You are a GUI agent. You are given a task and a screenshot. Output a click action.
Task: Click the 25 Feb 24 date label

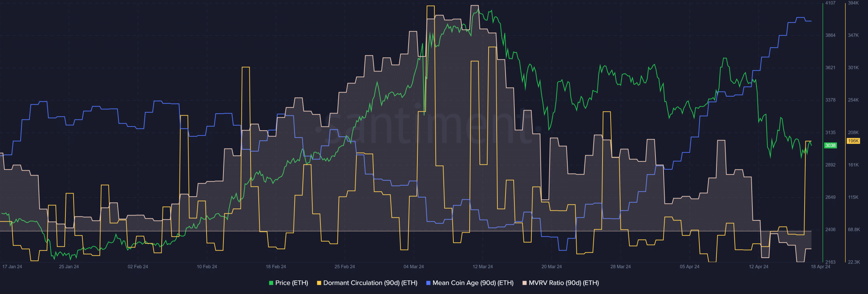(345, 267)
